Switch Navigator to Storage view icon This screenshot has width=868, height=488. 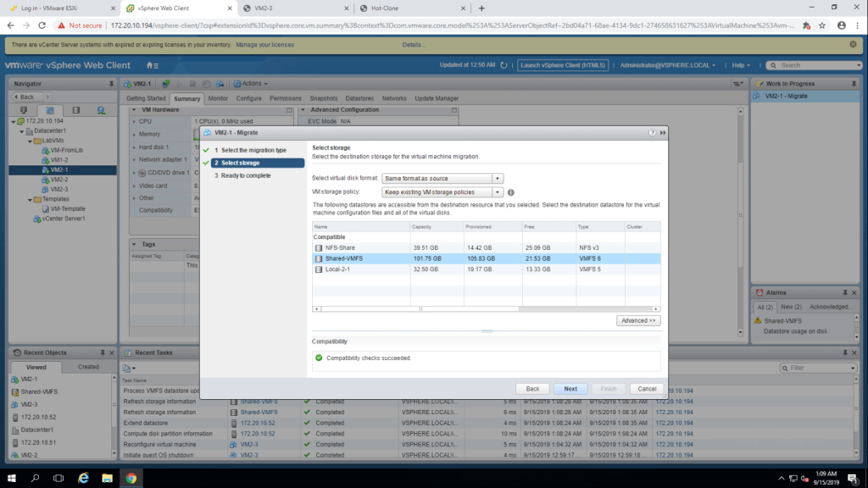[x=75, y=110]
